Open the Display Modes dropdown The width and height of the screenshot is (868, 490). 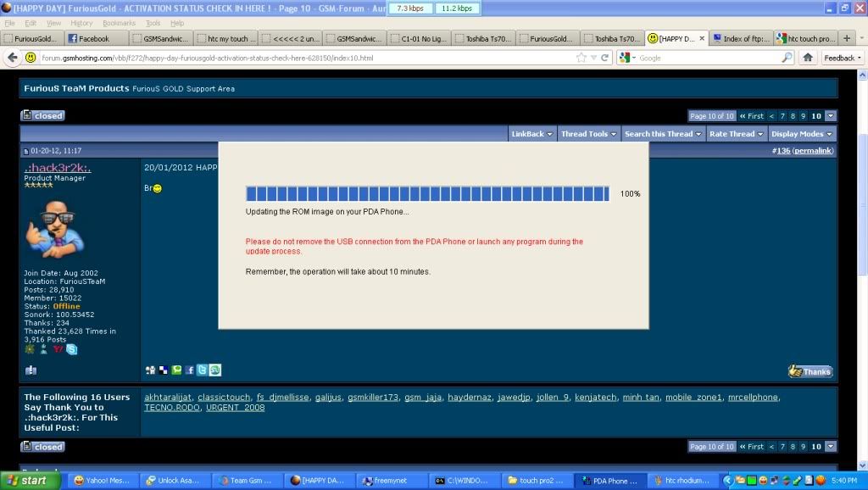[802, 133]
